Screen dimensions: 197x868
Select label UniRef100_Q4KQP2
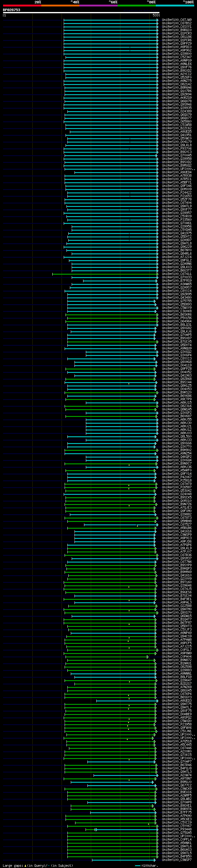click(177, 457)
